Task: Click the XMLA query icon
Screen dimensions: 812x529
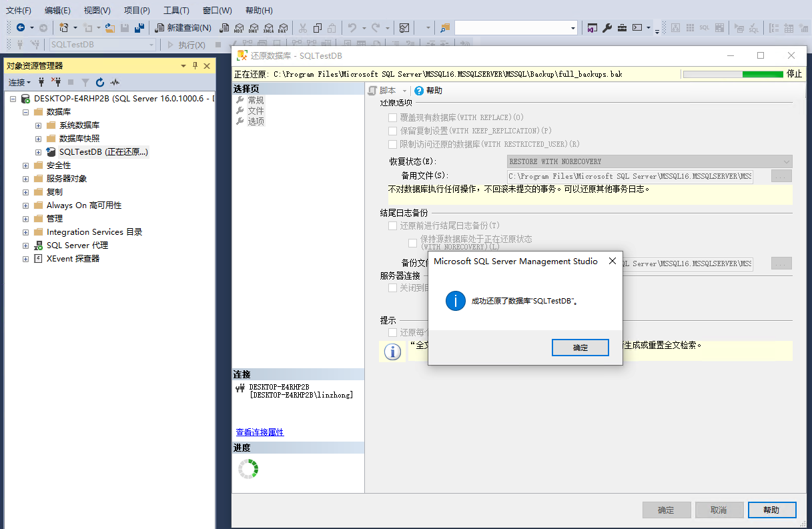Action: (x=268, y=27)
